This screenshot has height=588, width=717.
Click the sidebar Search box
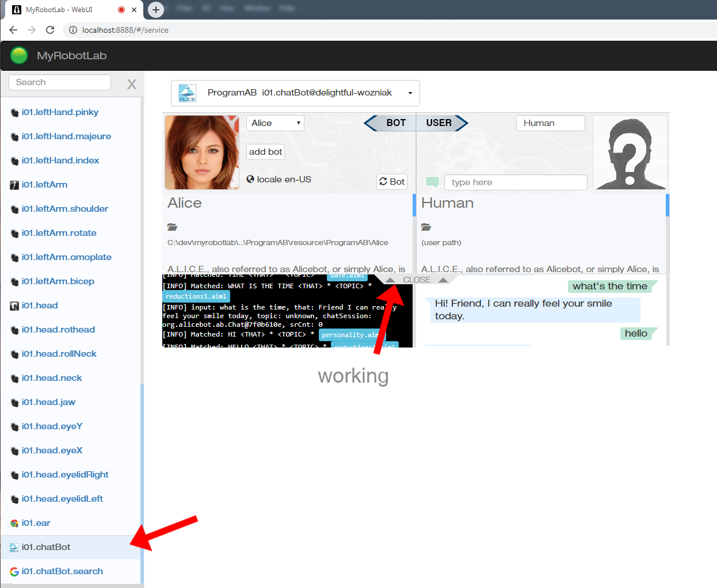click(60, 82)
